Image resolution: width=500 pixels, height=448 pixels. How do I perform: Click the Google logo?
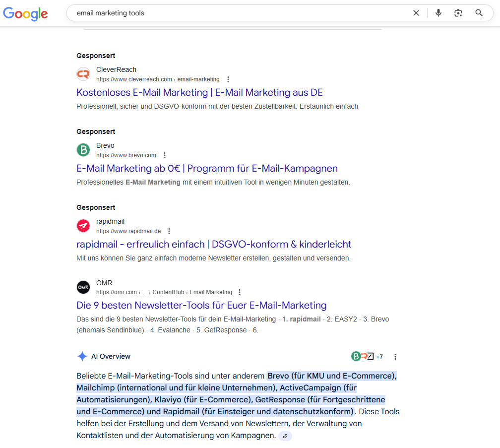pos(25,14)
